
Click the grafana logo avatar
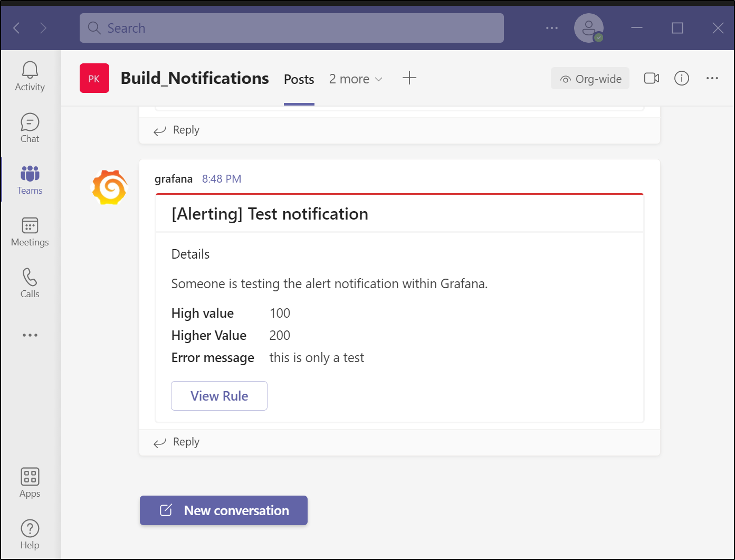click(x=110, y=187)
